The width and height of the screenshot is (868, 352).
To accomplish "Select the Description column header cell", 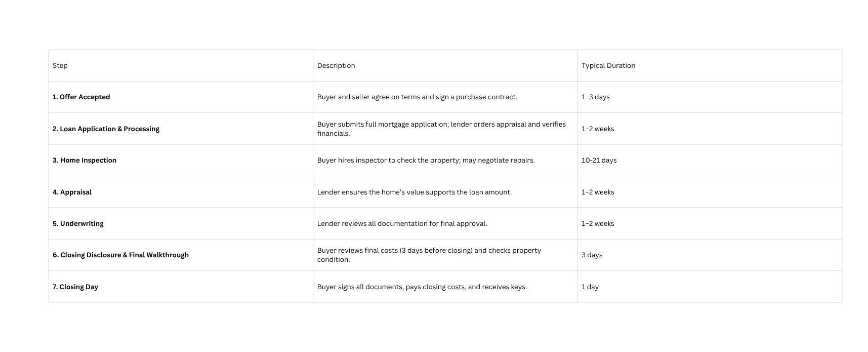I will pyautogui.click(x=445, y=65).
